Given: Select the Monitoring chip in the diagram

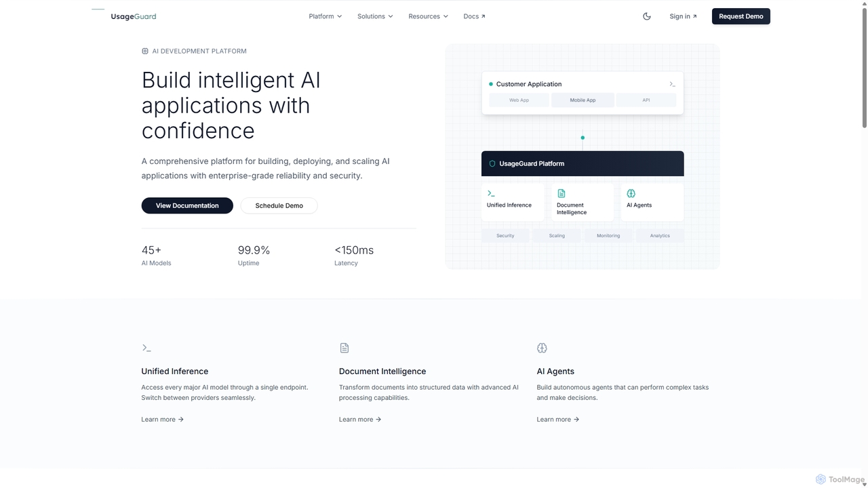Looking at the screenshot, I should pyautogui.click(x=608, y=236).
